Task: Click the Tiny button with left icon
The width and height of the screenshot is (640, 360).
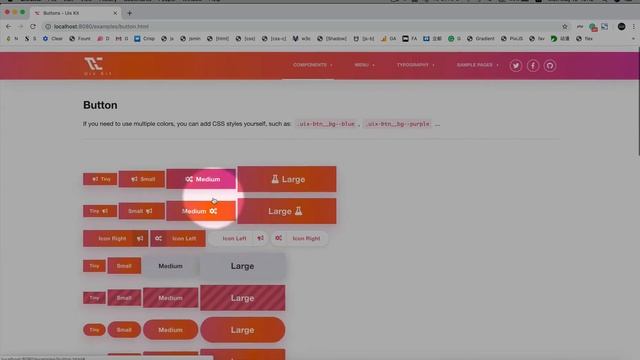Action: (100, 179)
